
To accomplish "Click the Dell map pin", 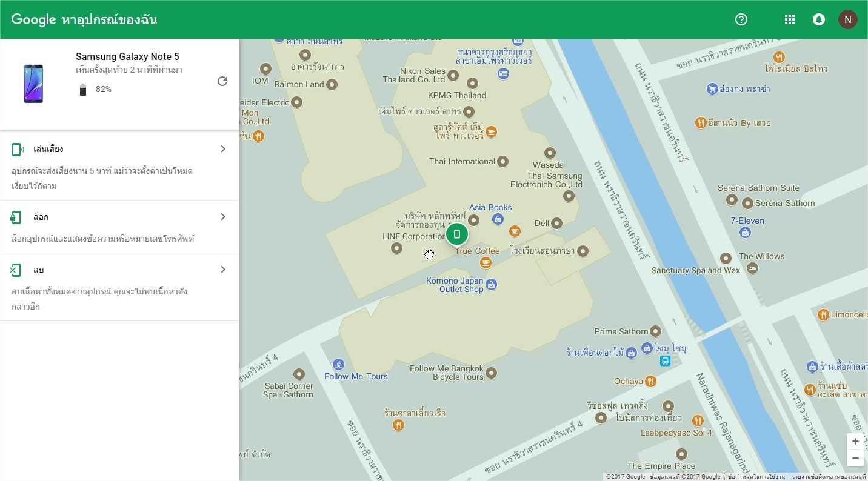I will point(556,223).
